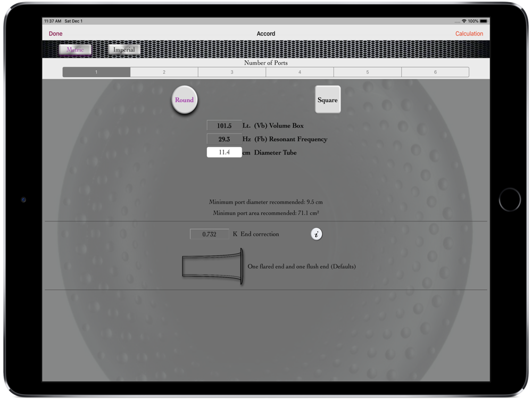Viewport: 532px width, 399px height.
Task: Tap the 11:37 AM clock in status bar
Action: click(53, 21)
